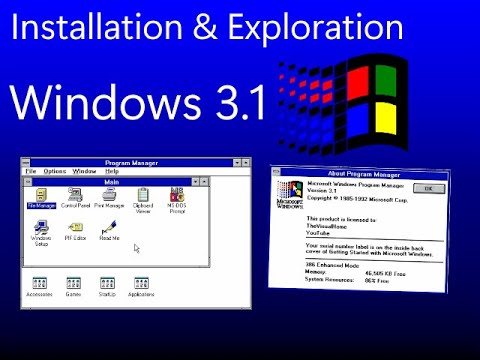Click the About Program Manager title bar
Screen dimensions: 480x360
pyautogui.click(x=364, y=174)
